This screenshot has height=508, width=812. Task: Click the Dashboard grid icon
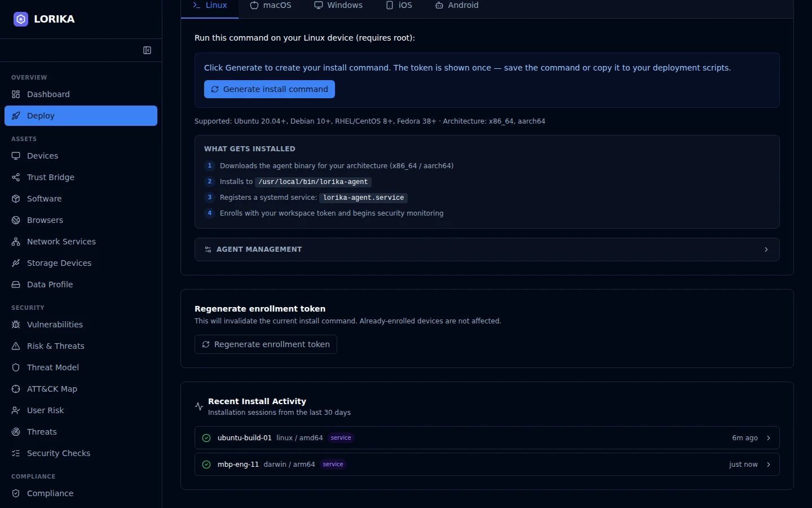click(16, 94)
